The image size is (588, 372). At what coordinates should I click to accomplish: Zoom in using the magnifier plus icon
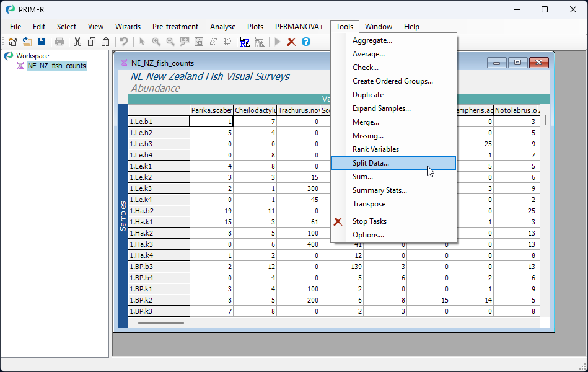point(157,42)
